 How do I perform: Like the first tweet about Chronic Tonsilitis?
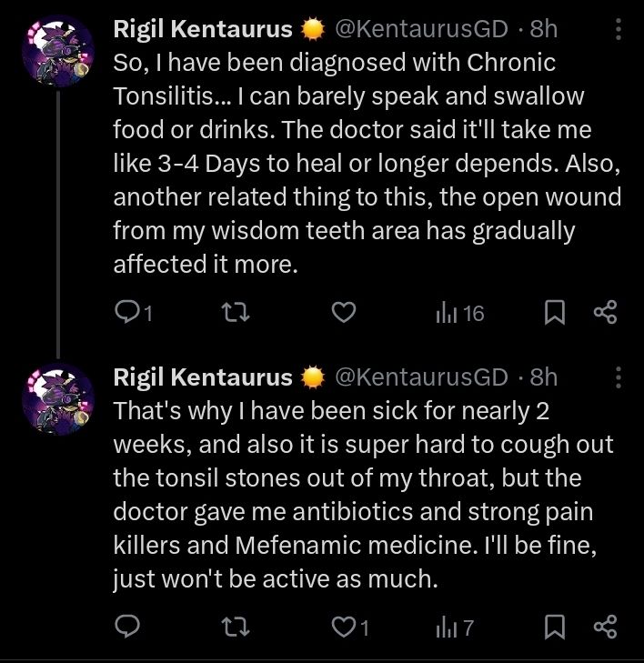click(x=342, y=313)
